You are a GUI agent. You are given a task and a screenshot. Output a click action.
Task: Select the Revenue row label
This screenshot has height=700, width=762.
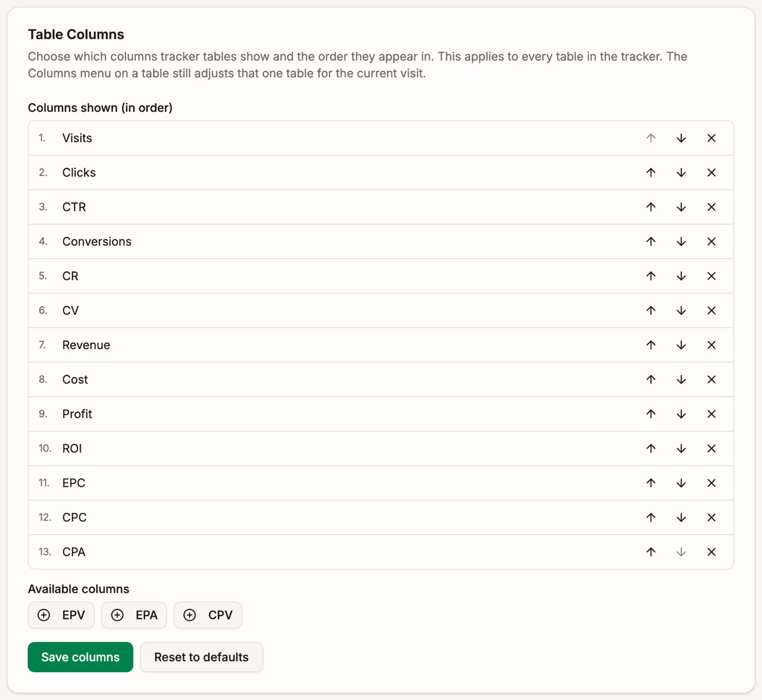click(86, 345)
